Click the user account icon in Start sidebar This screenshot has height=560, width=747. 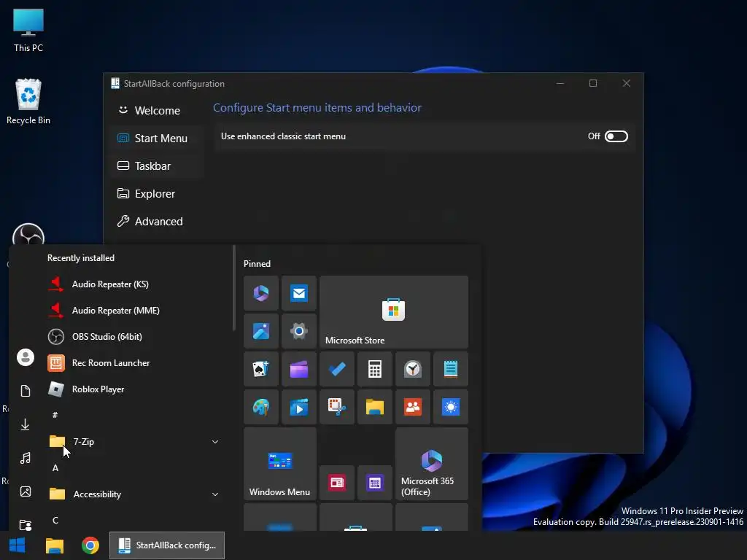point(26,357)
